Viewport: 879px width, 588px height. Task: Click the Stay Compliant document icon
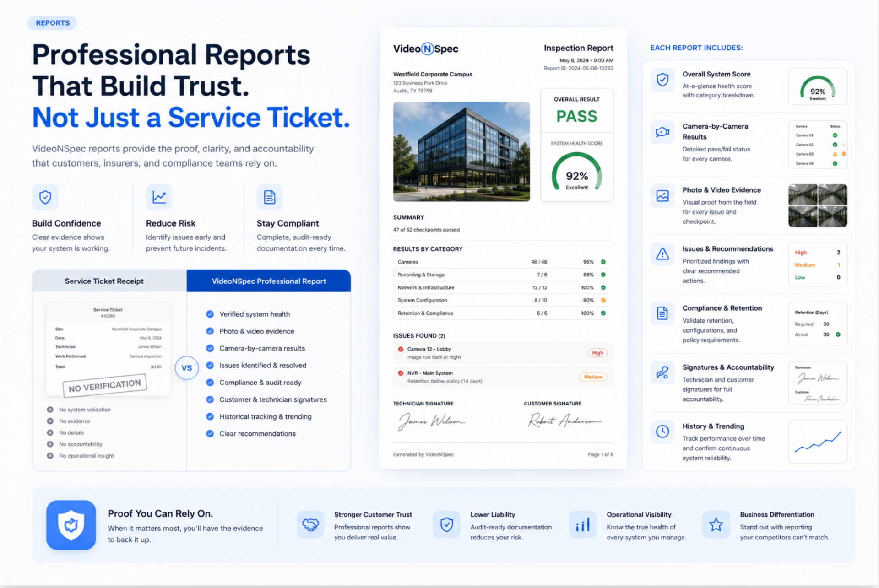tap(270, 197)
